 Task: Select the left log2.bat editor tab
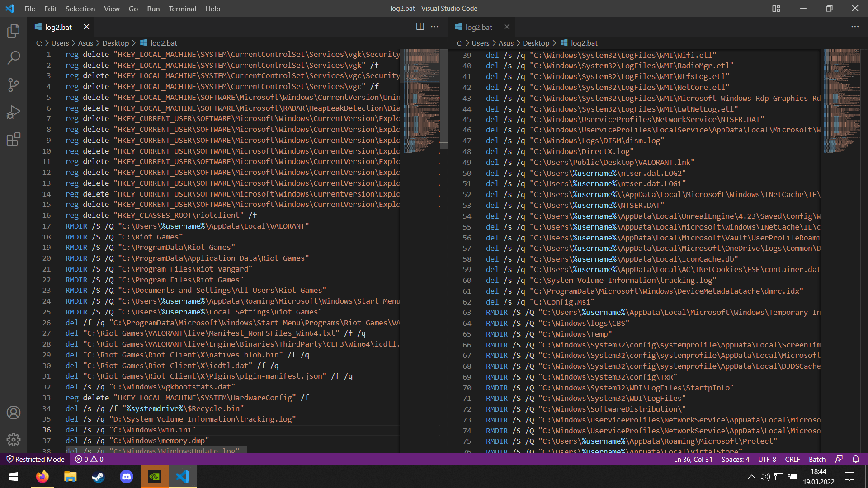(61, 27)
